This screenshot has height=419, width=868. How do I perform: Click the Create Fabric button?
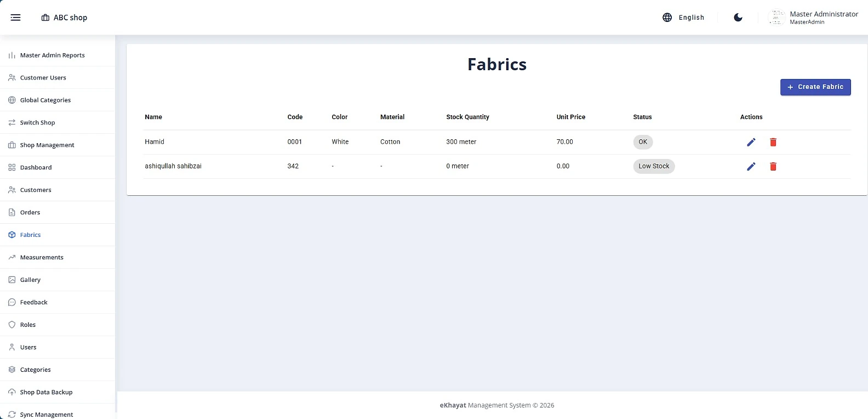coord(815,87)
